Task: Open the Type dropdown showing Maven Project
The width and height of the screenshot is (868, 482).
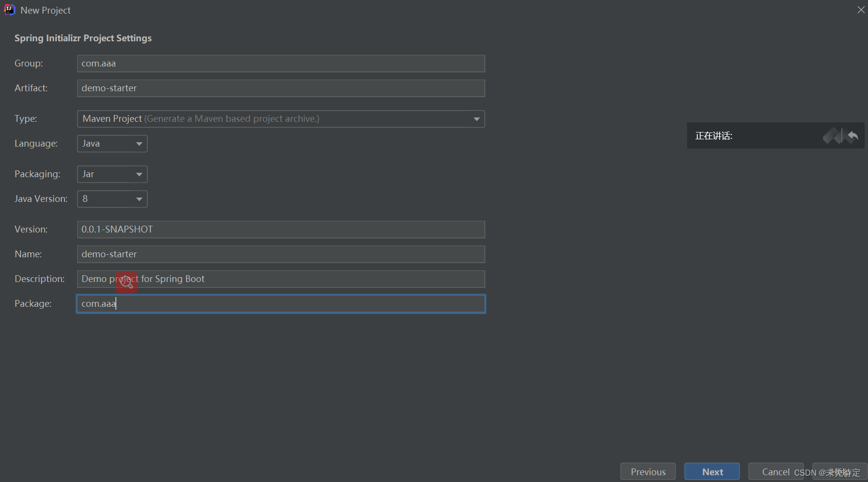Action: coord(281,119)
